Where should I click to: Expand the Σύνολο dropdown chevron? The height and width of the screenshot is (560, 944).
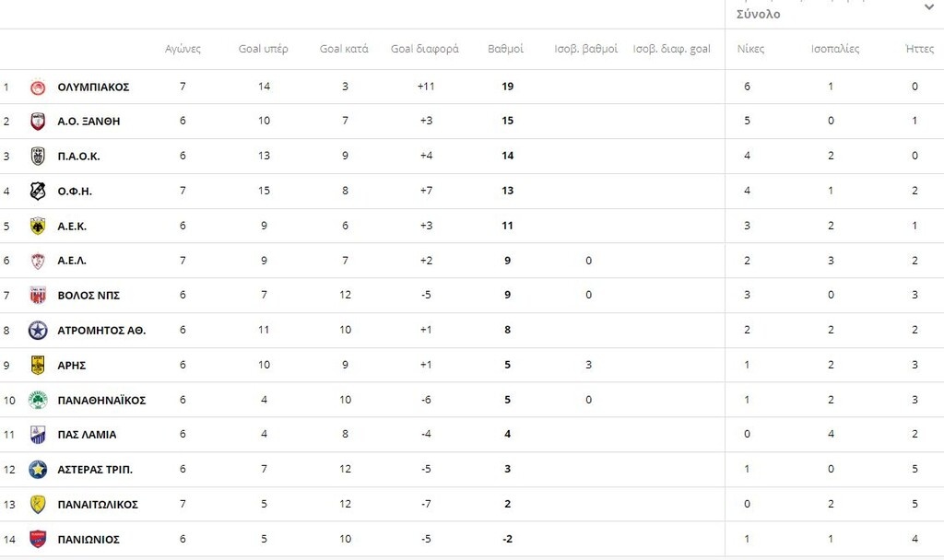coord(928,7)
